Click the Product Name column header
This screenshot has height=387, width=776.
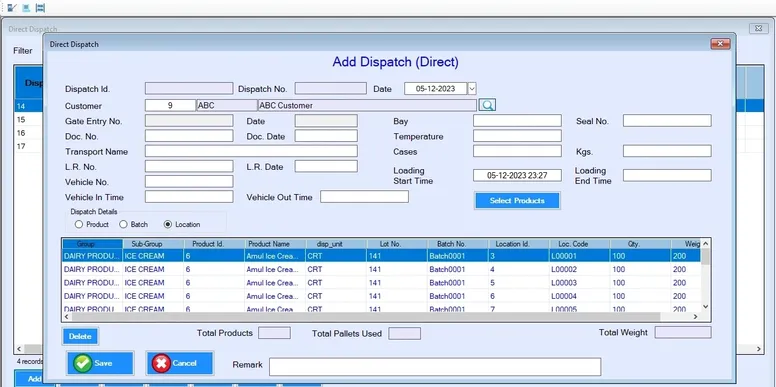(275, 244)
